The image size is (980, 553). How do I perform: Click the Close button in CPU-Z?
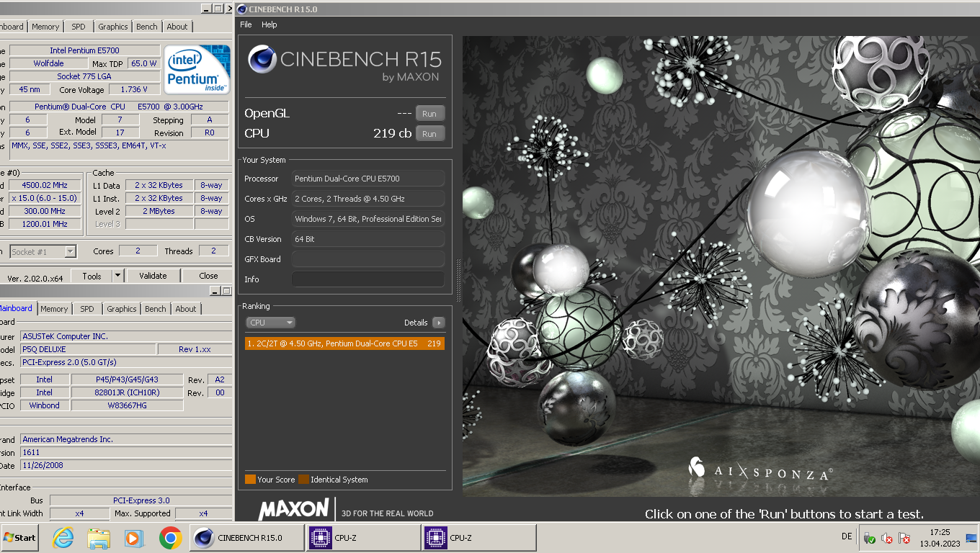(208, 276)
